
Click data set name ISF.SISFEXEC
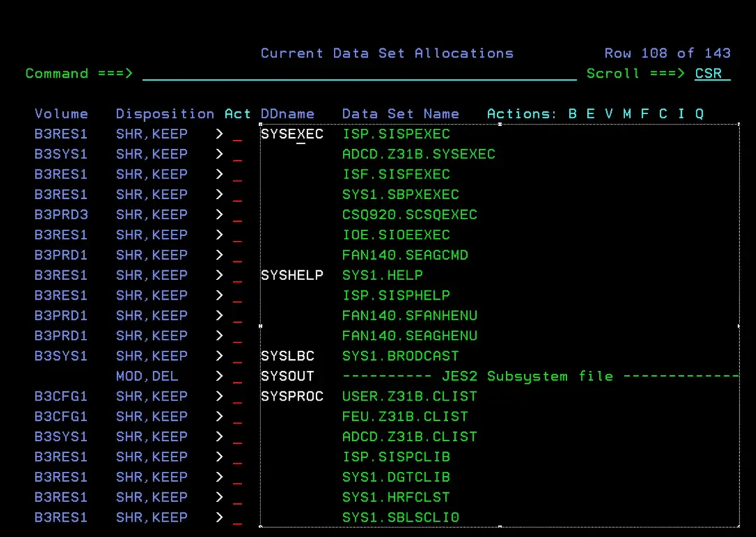tap(395, 174)
